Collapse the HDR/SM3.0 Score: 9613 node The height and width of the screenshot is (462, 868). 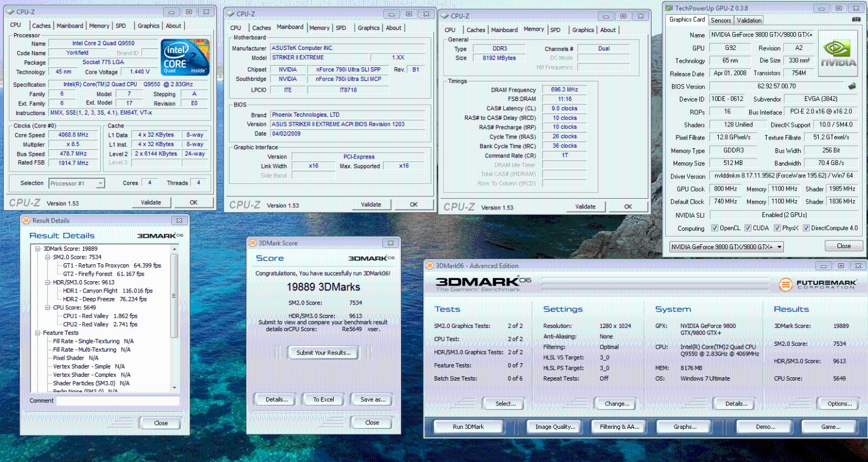48,282
